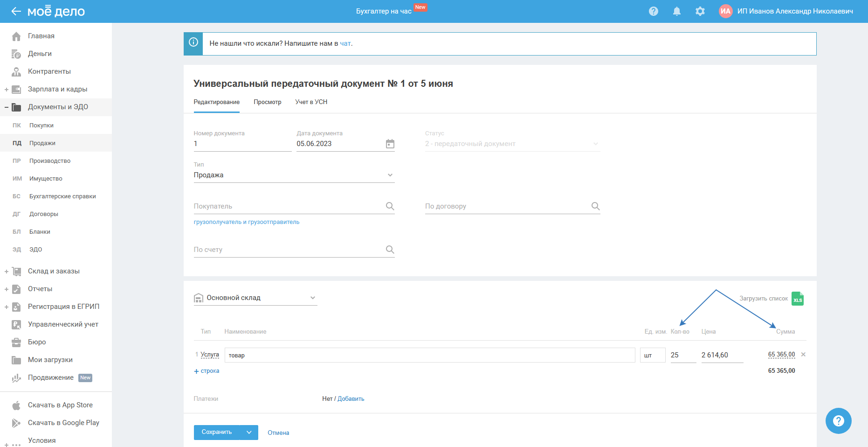Open the round help chat button
The image size is (868, 447).
838,421
